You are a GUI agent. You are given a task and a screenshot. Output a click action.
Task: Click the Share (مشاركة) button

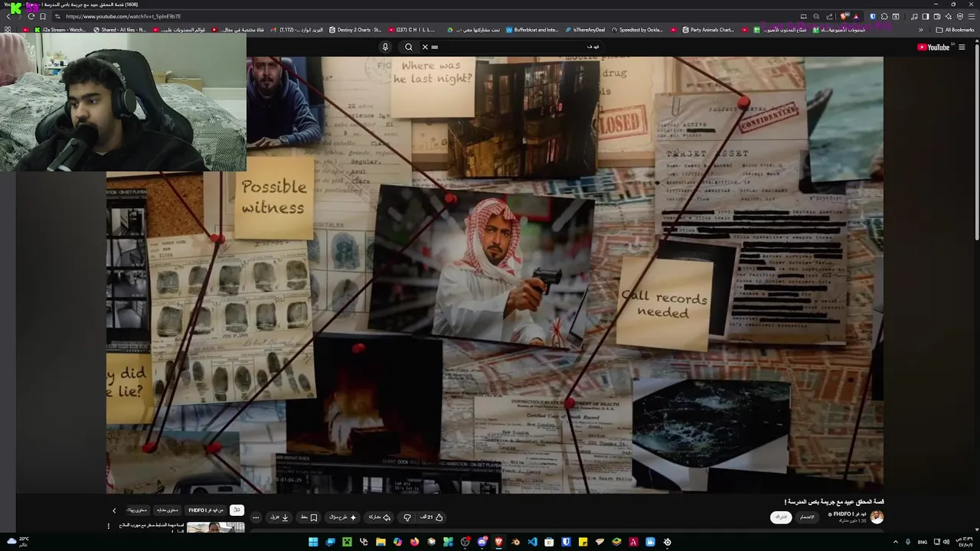point(380,517)
